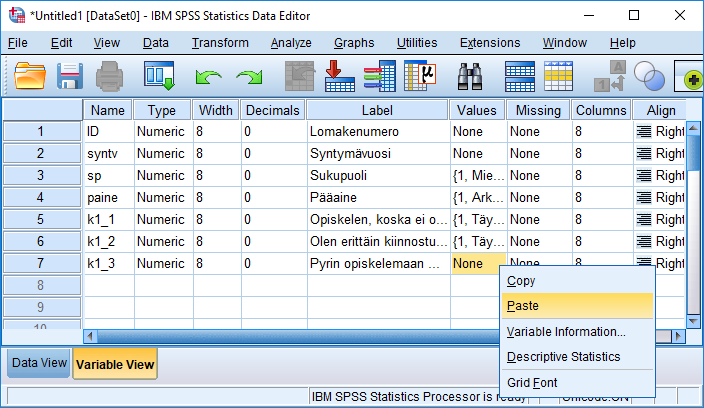Click the vertical scrollbar down arrow
The height and width of the screenshot is (408, 704).
(x=693, y=321)
